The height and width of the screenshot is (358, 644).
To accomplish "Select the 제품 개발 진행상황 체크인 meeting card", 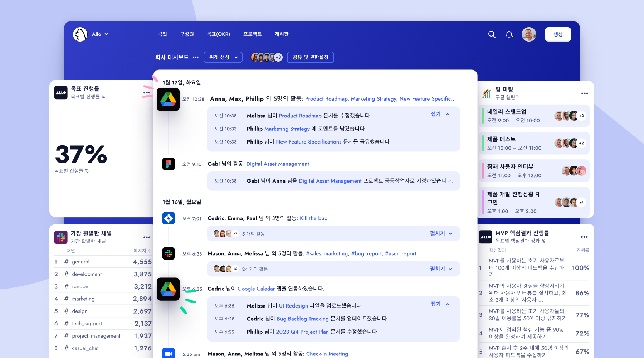I will [x=534, y=202].
